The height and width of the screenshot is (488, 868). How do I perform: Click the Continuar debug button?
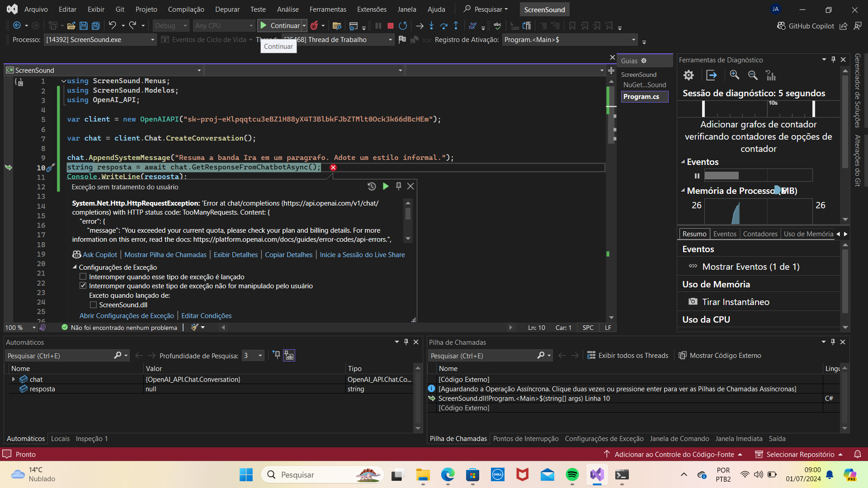click(280, 26)
